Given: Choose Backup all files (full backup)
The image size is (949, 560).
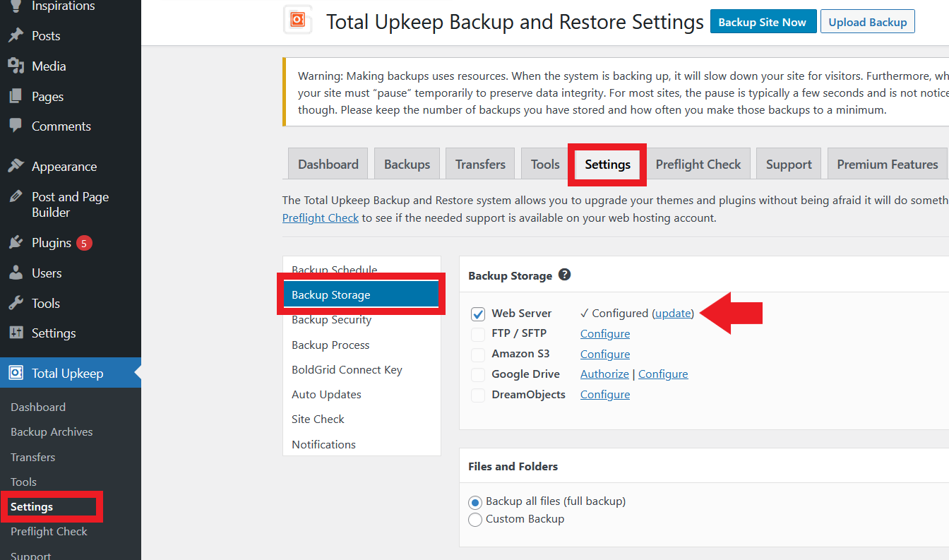Looking at the screenshot, I should tap(475, 501).
